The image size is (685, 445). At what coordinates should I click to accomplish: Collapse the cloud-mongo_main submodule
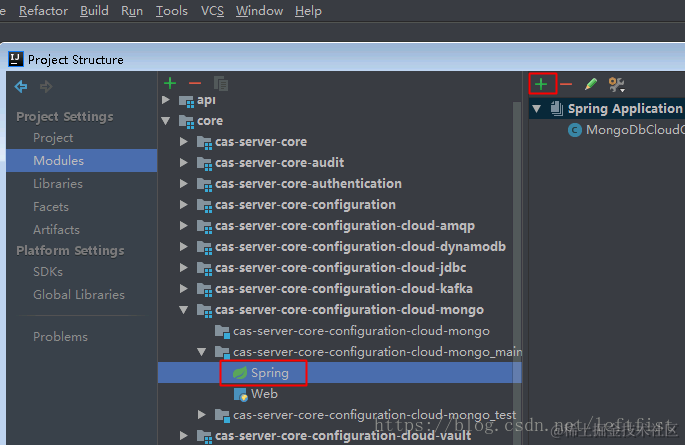[202, 352]
